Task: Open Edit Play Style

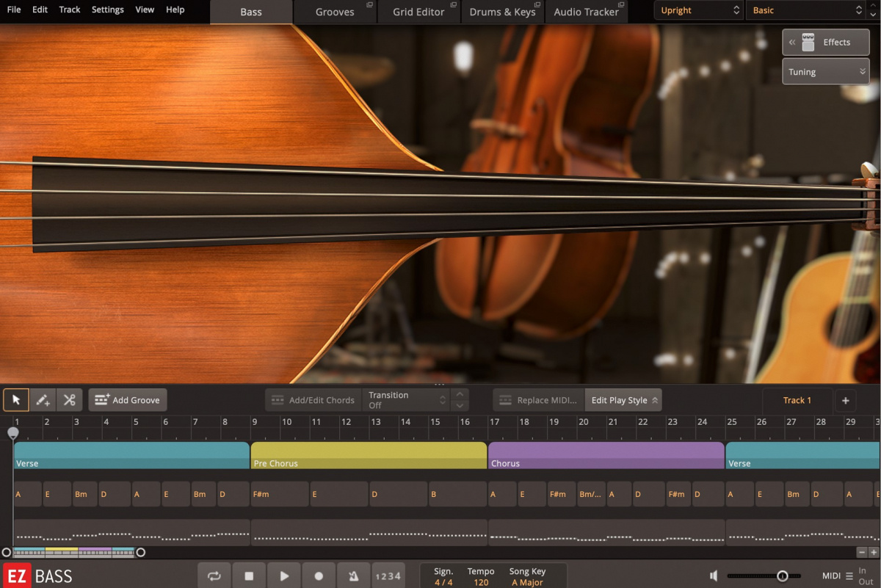Action: pyautogui.click(x=623, y=399)
